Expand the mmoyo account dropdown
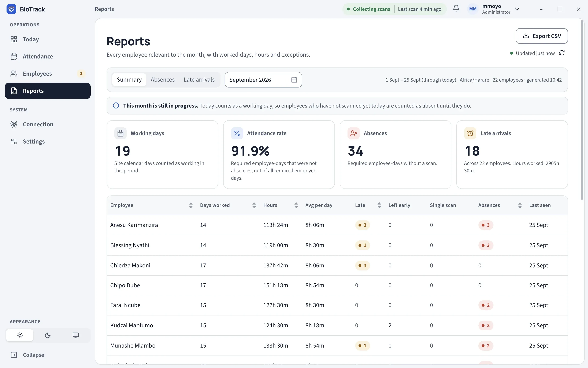Screen dimensions: 588x368 coord(517,9)
